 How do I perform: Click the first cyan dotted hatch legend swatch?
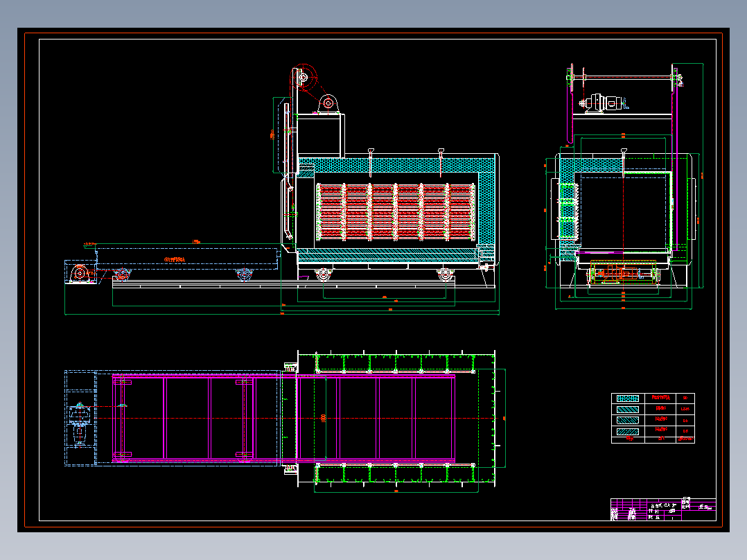point(627,399)
